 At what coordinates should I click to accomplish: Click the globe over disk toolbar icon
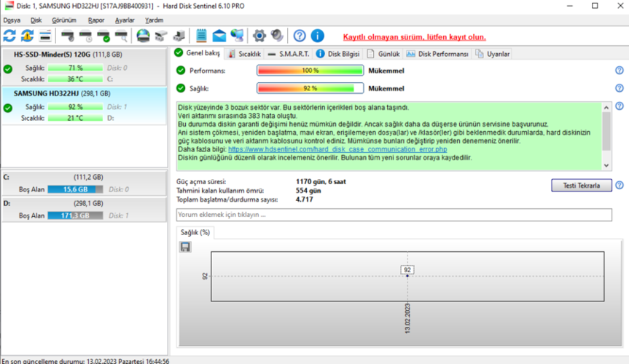pos(143,36)
